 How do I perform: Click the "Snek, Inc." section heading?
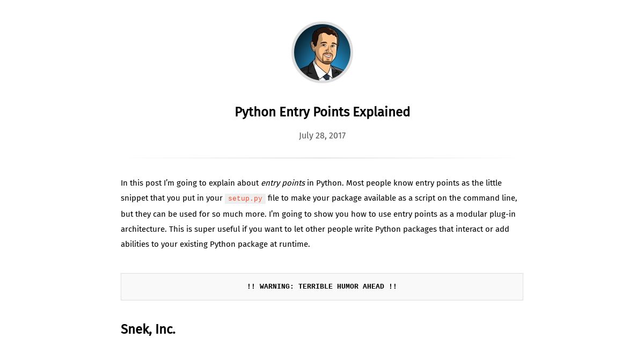148,329
